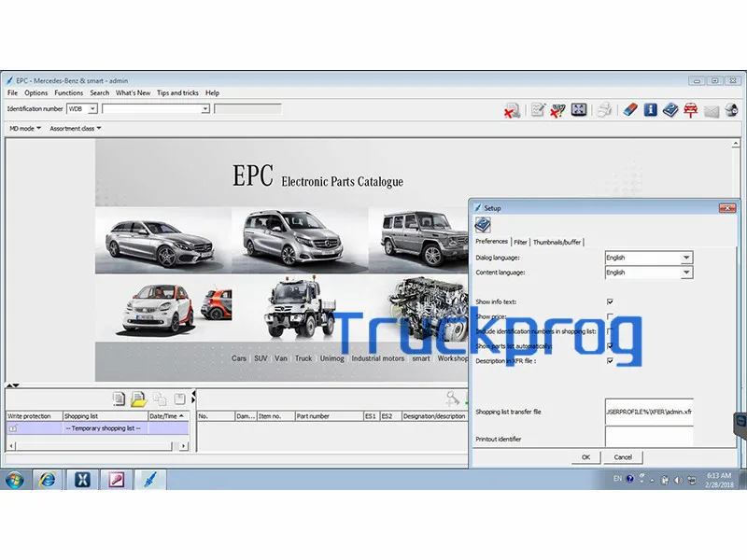
Task: Click the printer icon in toolbar
Action: tap(604, 110)
